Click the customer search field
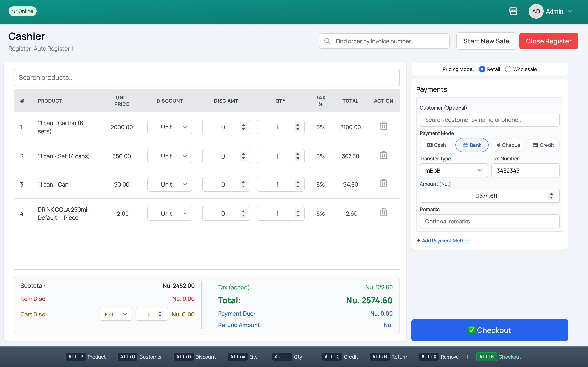 (x=489, y=120)
